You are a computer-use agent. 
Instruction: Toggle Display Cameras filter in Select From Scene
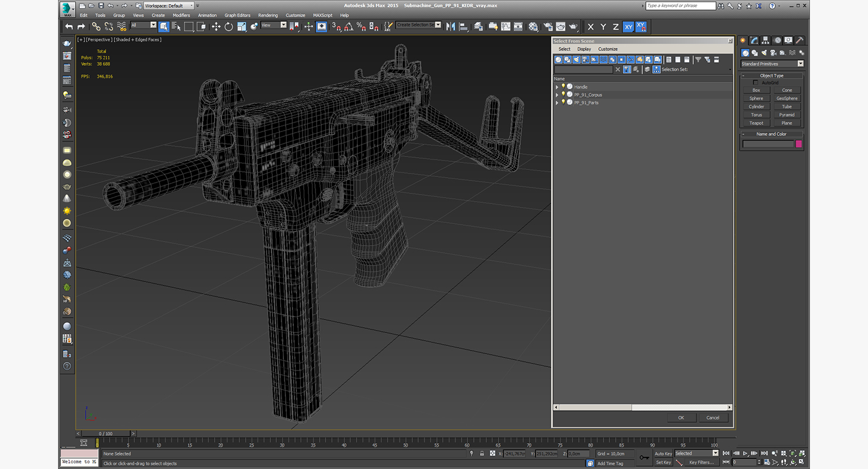point(585,59)
